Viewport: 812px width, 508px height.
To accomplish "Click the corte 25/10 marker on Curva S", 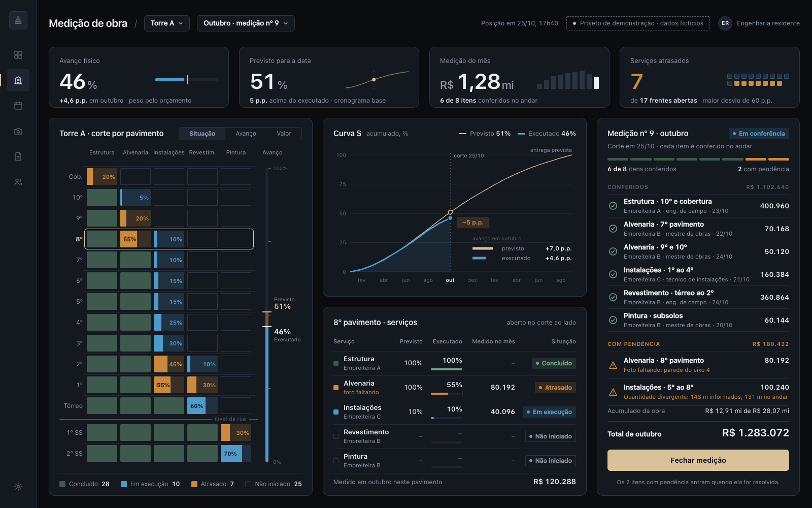I will [x=469, y=155].
